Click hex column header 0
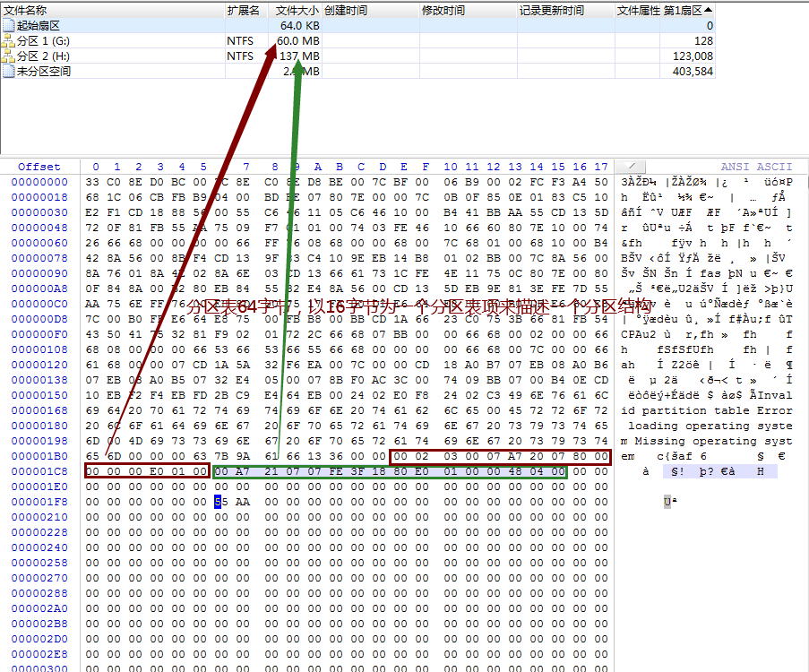The height and width of the screenshot is (672, 809). [96, 166]
